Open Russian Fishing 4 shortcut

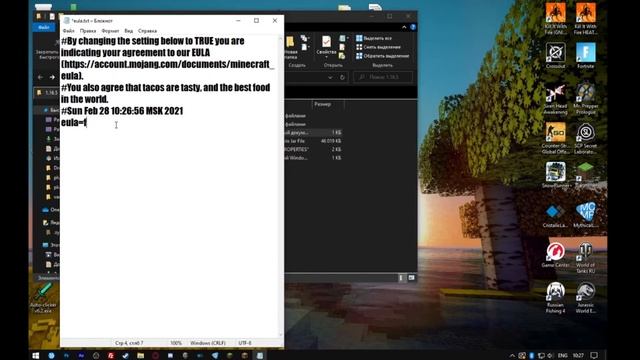(x=556, y=298)
